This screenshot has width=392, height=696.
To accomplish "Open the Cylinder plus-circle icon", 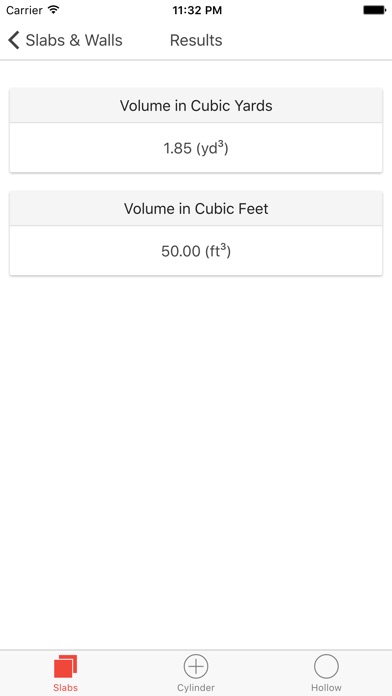I will (196, 666).
